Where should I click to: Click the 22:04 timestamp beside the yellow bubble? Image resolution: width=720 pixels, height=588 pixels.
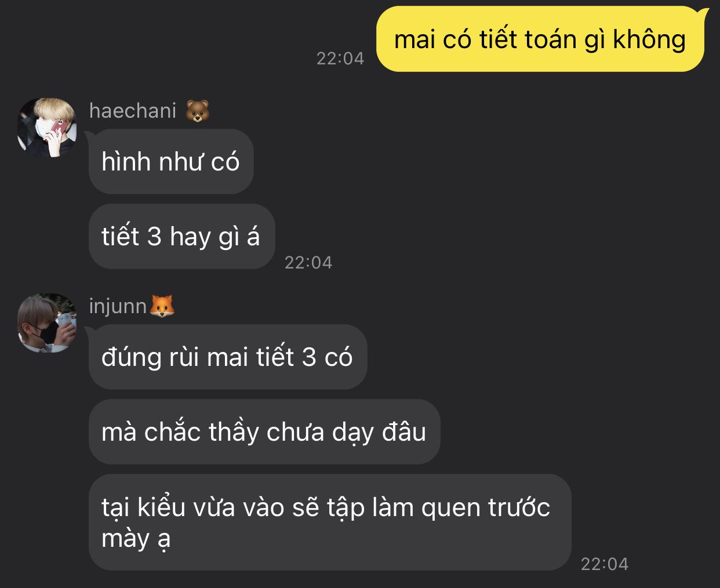(340, 59)
